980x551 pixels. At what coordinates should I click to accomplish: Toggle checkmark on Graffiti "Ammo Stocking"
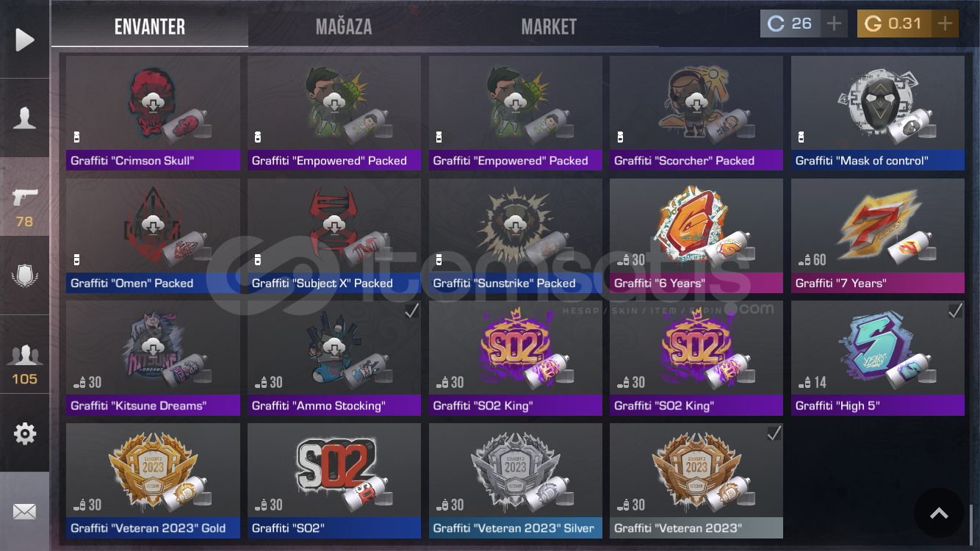coord(411,311)
